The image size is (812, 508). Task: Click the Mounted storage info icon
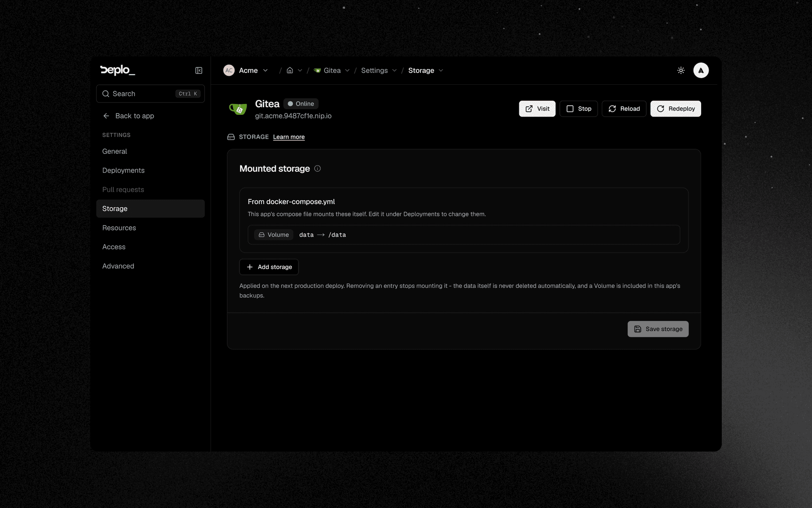(318, 168)
